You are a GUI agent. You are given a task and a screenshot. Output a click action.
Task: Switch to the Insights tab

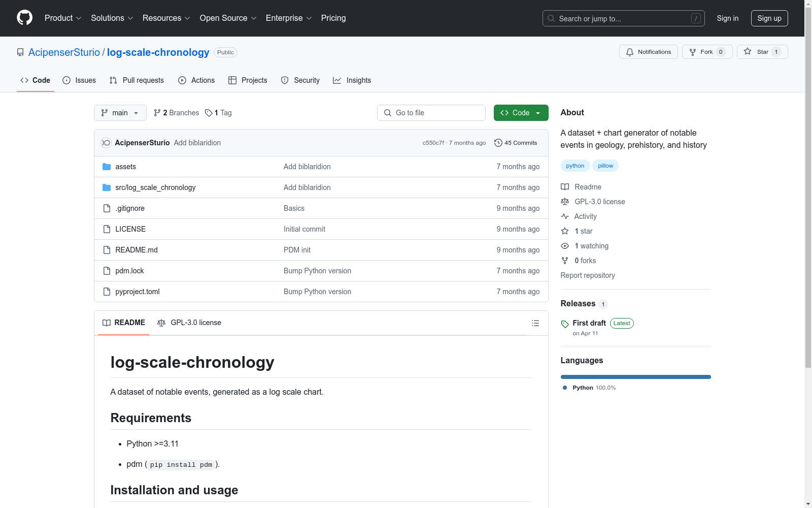pyautogui.click(x=352, y=80)
